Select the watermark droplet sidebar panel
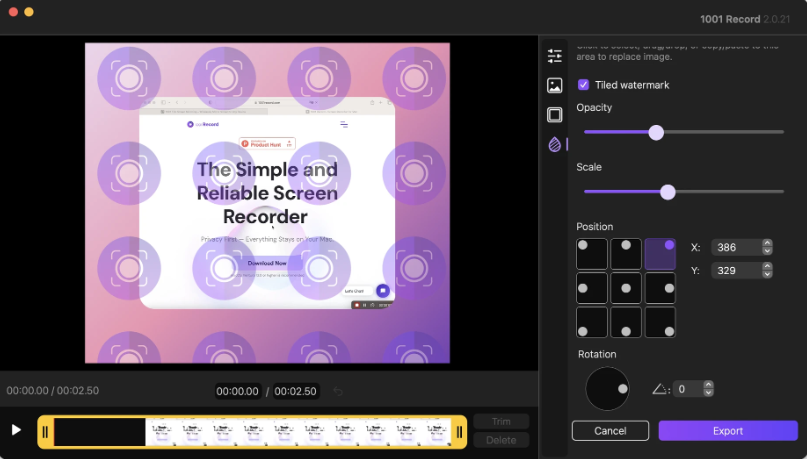 (554, 145)
